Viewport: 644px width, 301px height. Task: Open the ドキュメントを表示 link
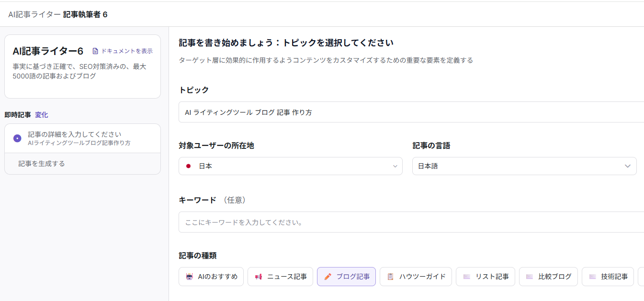pos(127,51)
